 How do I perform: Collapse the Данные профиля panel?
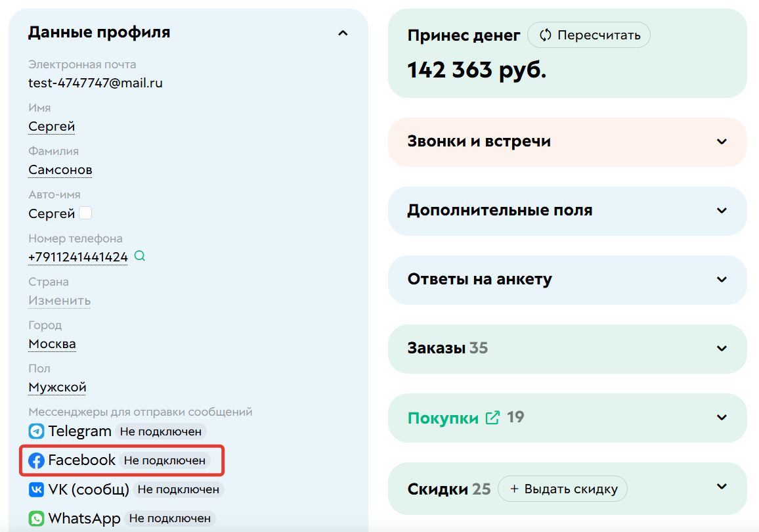point(343,33)
